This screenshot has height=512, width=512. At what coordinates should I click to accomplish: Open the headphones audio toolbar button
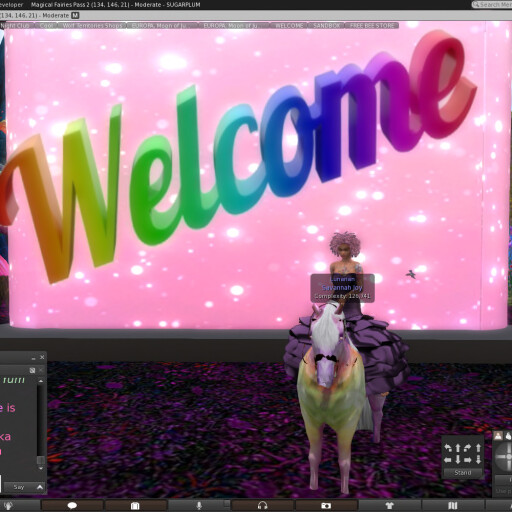click(x=262, y=506)
